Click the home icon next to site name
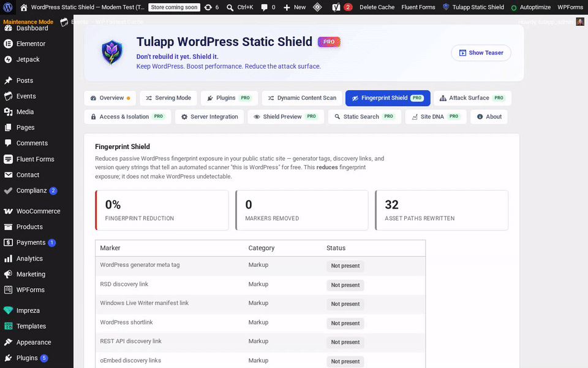Image resolution: width=588 pixels, height=368 pixels. [x=24, y=7]
